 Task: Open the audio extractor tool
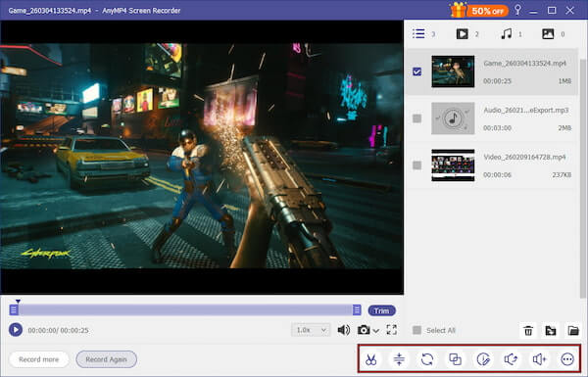point(512,359)
